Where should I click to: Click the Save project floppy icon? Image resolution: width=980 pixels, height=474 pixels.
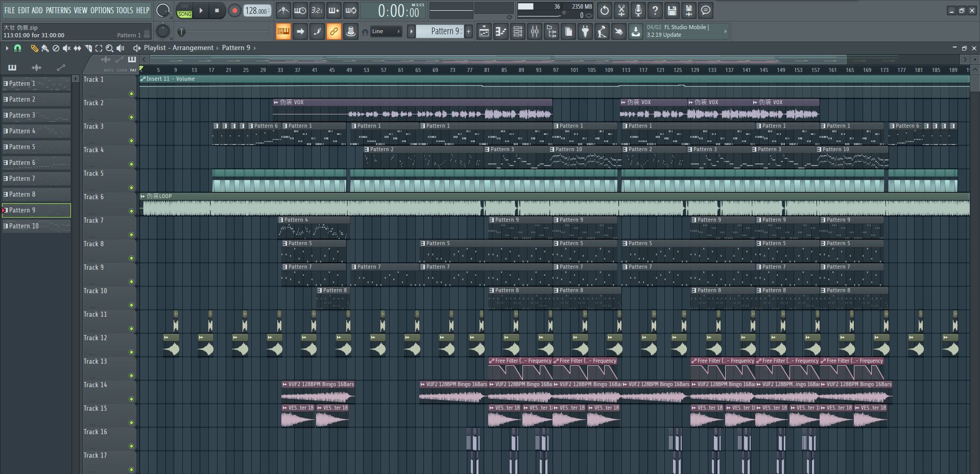[x=672, y=10]
